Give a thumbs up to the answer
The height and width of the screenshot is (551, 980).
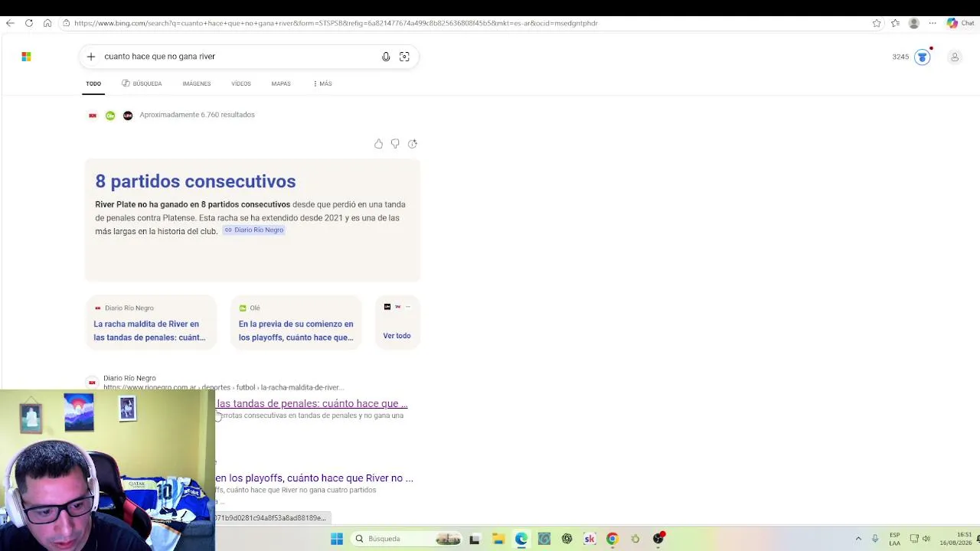point(378,144)
